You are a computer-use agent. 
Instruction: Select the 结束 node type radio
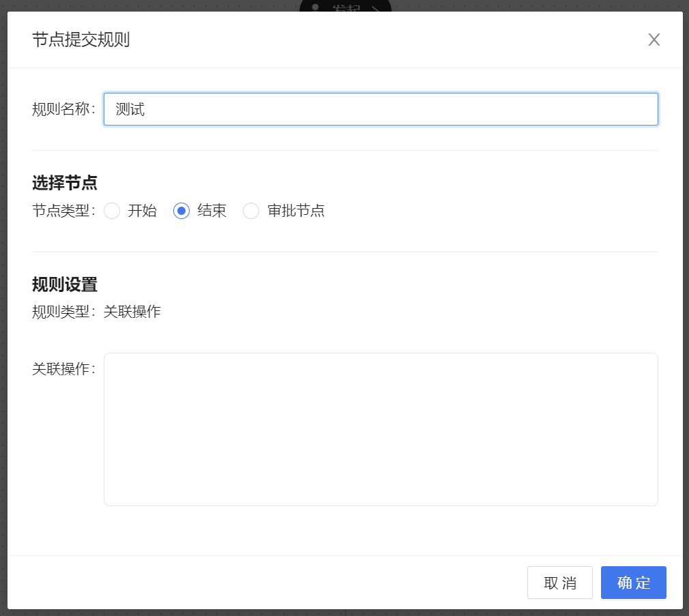click(181, 211)
